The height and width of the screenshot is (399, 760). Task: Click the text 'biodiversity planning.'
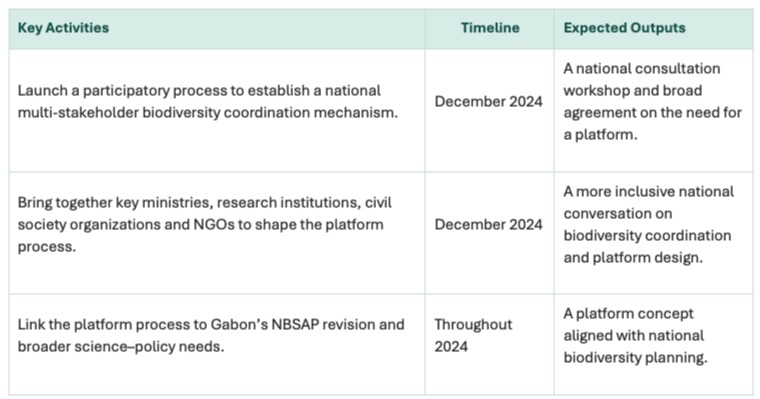635,358
